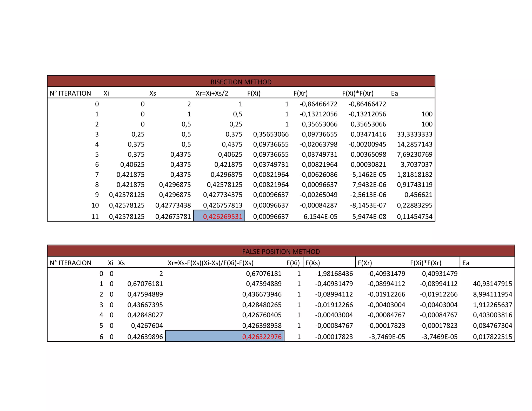This screenshot has height=411, width=532.
Task: Click the Ea value 0,017822515
Action: tap(493, 337)
